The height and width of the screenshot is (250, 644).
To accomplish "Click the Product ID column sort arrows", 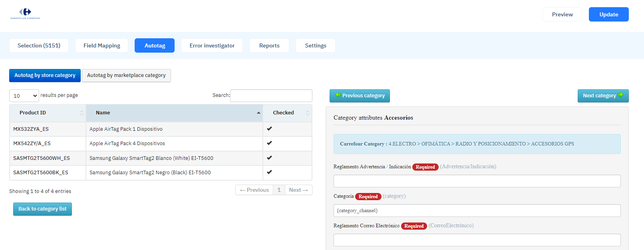I will pyautogui.click(x=82, y=113).
